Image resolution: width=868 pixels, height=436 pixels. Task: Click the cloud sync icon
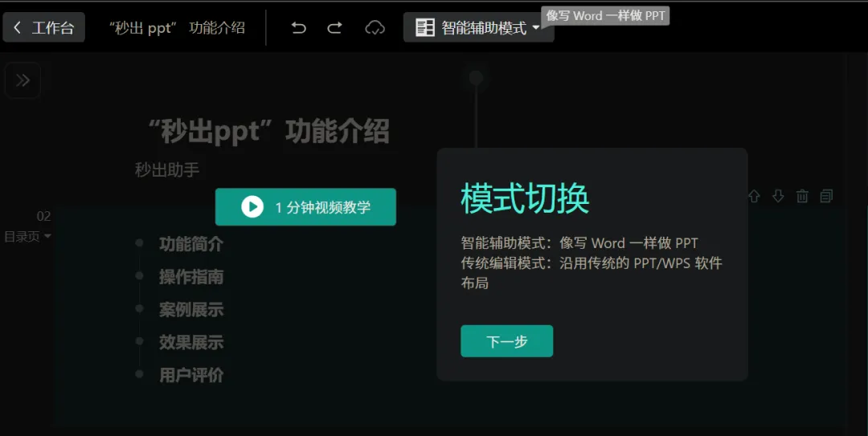(x=375, y=28)
